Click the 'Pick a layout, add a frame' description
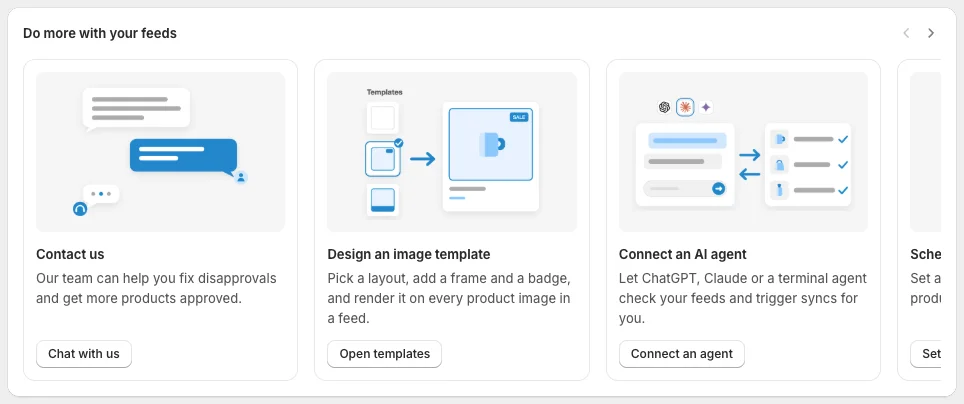 [x=449, y=299]
